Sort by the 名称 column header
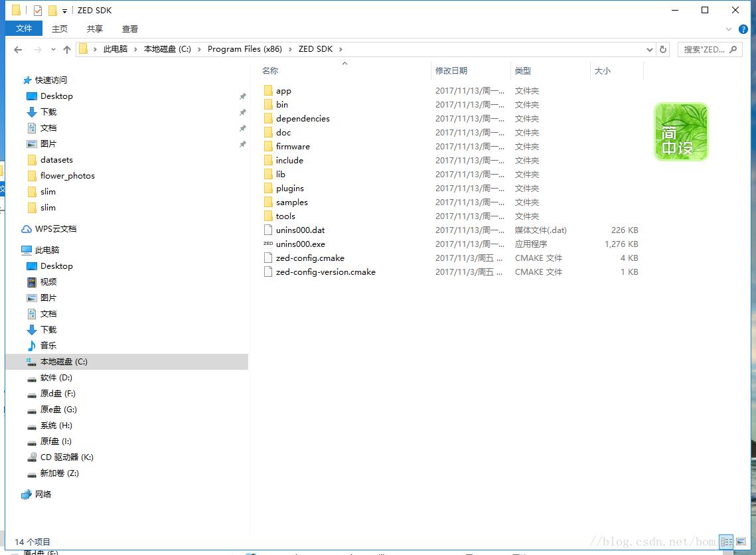The height and width of the screenshot is (555, 756). (270, 70)
